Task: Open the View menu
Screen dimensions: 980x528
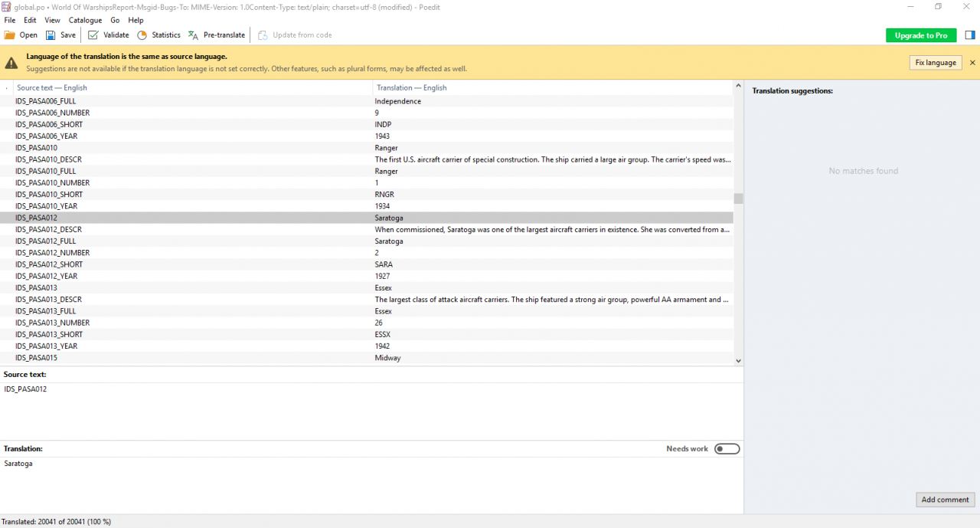Action: (52, 20)
